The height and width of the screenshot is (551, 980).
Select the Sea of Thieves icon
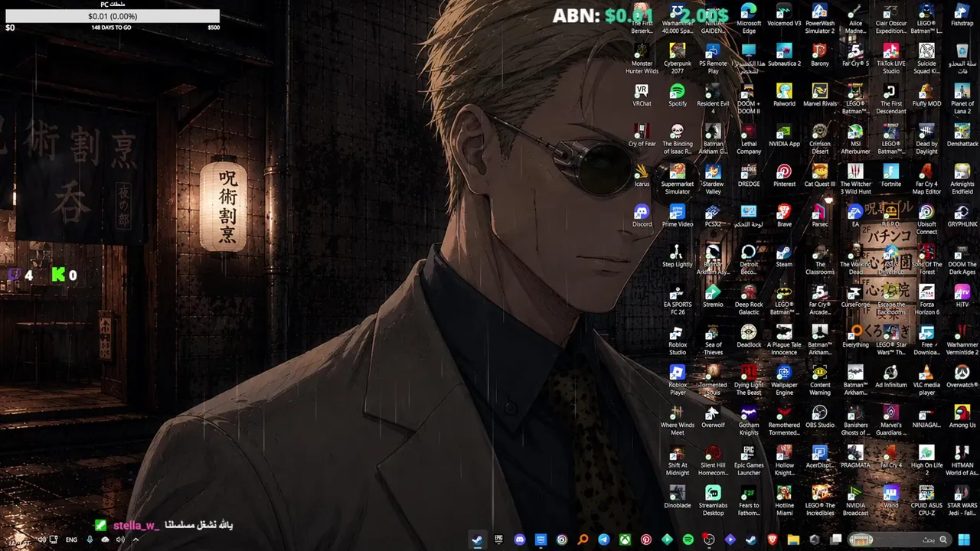pyautogui.click(x=713, y=340)
